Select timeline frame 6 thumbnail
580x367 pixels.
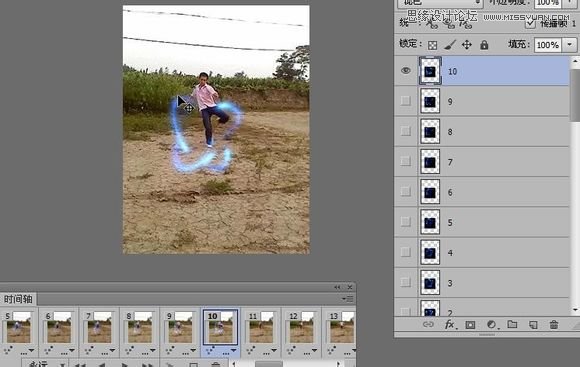(x=58, y=327)
